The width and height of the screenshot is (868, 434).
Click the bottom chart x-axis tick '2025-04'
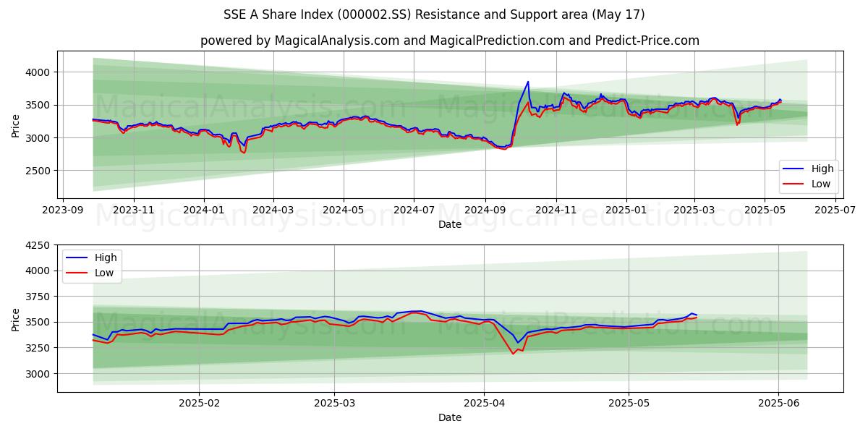[485, 404]
